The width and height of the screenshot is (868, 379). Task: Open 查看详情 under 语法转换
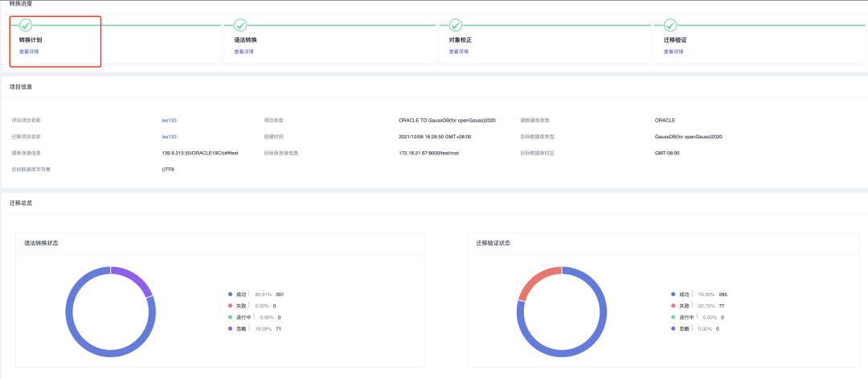click(x=244, y=51)
